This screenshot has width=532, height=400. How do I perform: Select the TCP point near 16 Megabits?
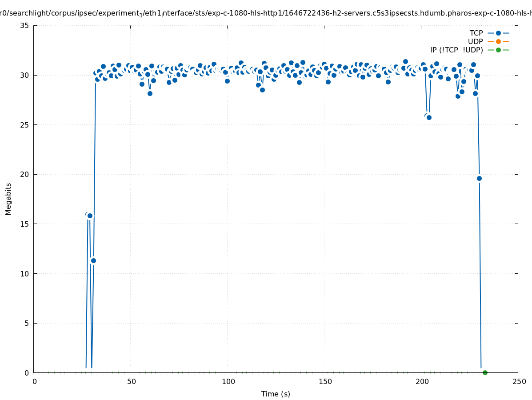(90, 216)
